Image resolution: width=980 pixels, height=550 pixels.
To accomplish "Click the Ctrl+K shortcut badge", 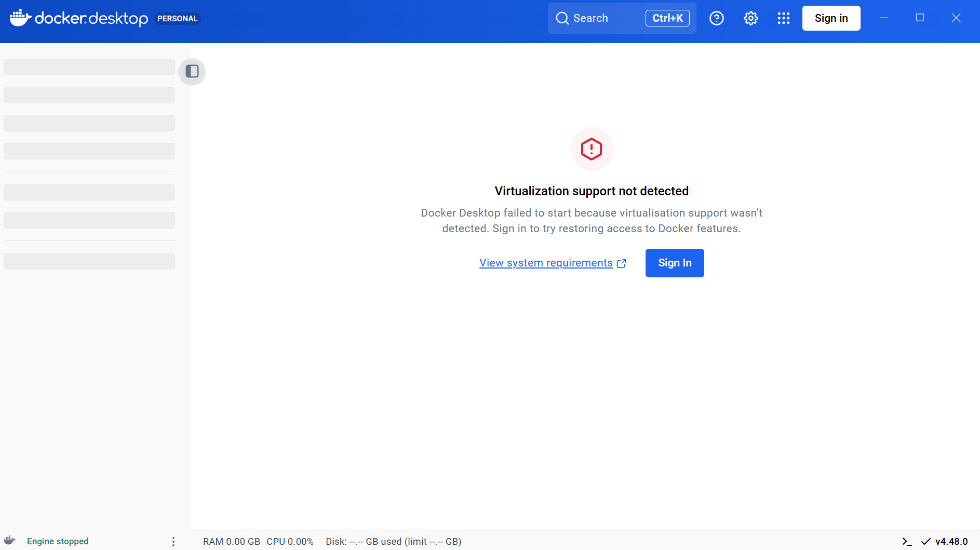I will [x=667, y=18].
